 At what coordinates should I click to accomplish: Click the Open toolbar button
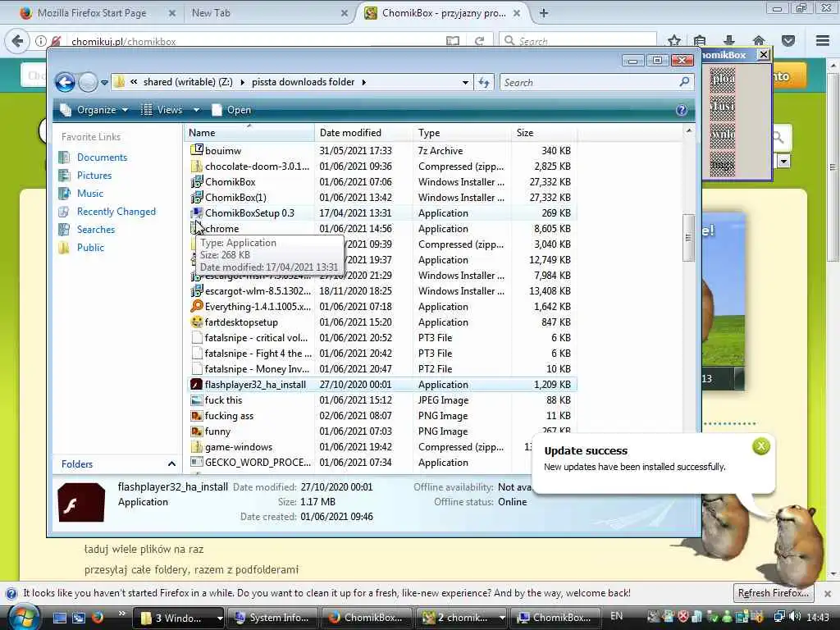(x=231, y=110)
